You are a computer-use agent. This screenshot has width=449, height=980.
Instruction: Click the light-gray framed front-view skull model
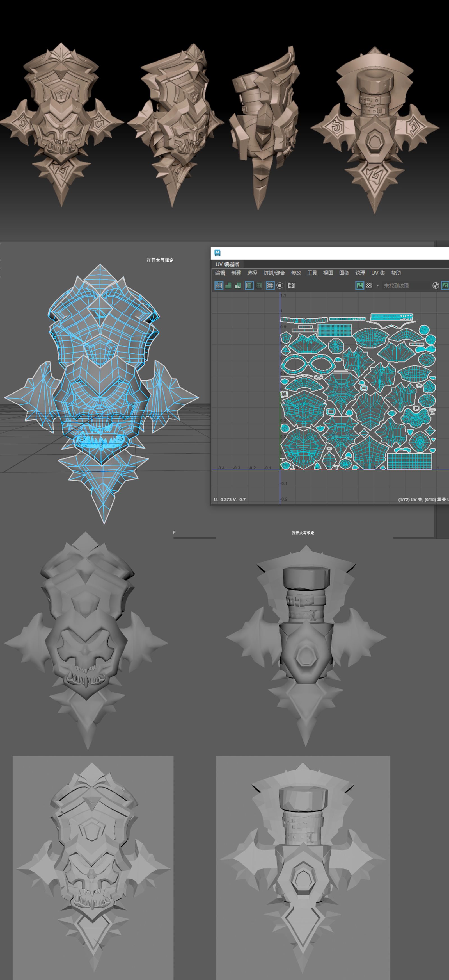tap(93, 868)
